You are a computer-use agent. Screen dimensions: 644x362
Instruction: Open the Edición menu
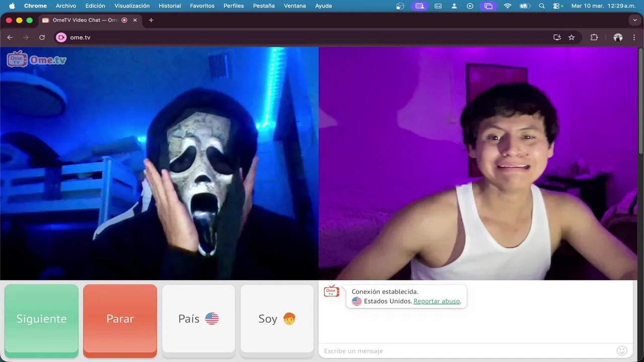click(x=95, y=6)
